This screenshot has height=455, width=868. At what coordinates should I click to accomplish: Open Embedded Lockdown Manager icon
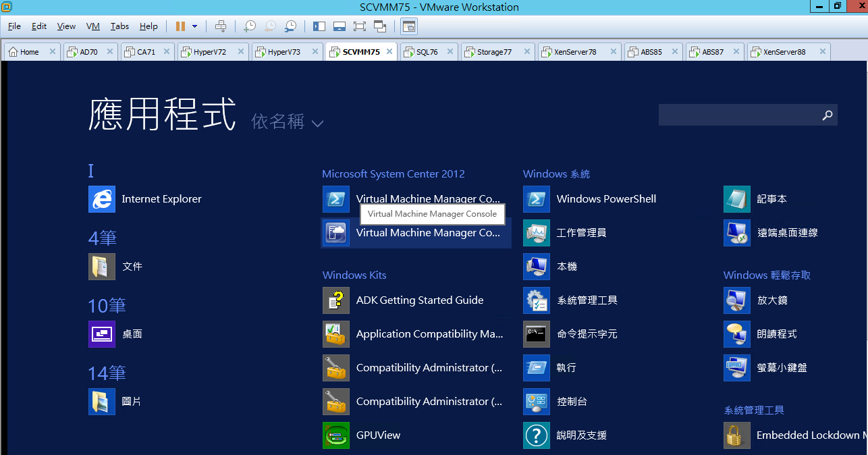click(x=737, y=435)
